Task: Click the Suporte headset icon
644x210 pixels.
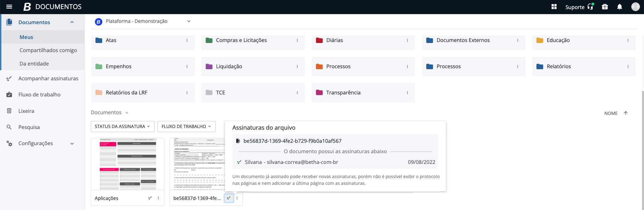Action: point(590,7)
